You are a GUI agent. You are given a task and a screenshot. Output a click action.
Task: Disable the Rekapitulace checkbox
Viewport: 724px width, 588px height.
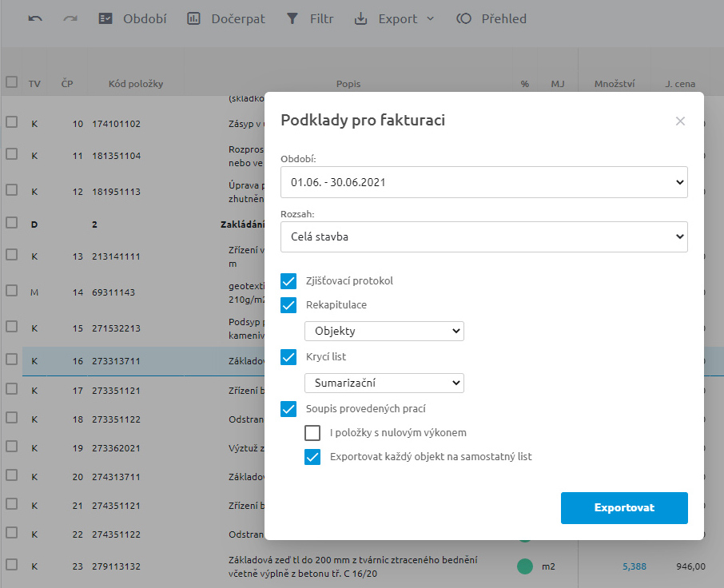(289, 305)
